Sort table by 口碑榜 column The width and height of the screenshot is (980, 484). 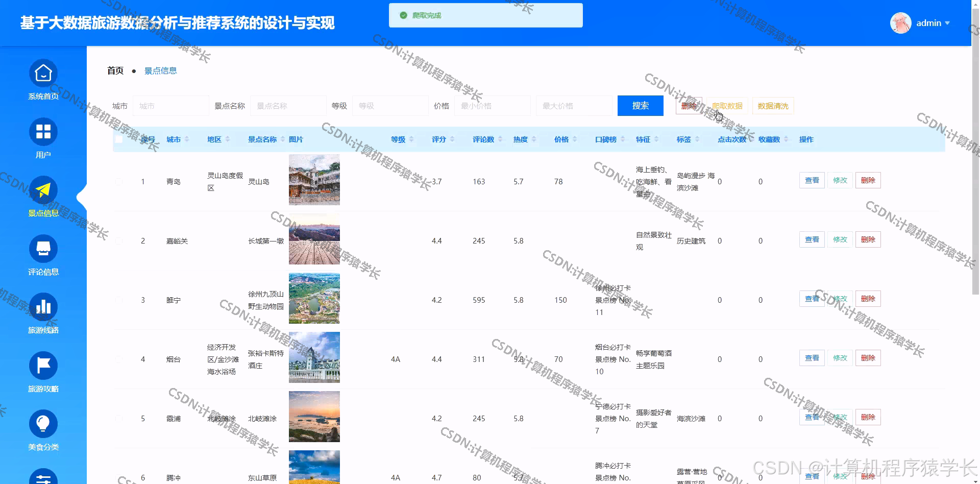(623, 139)
